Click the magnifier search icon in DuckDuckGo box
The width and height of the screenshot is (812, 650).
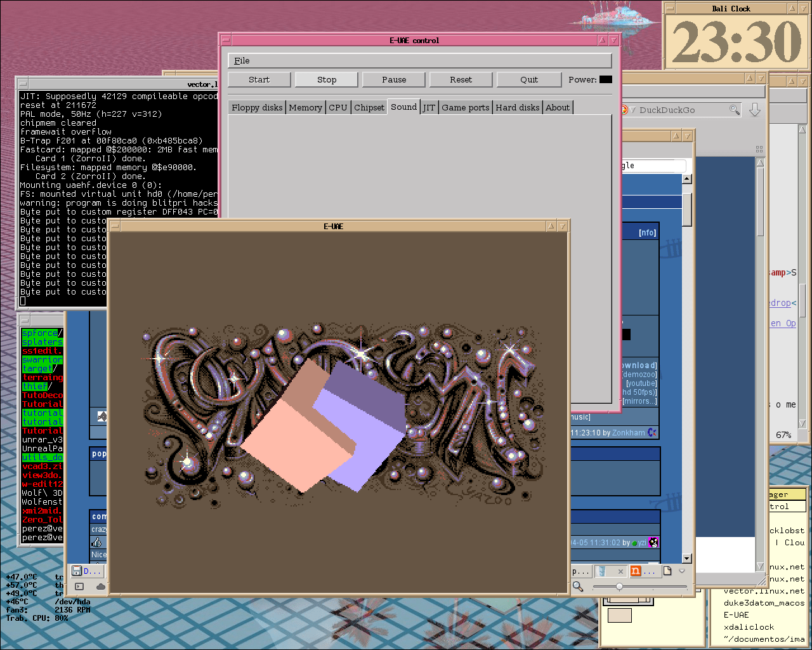pyautogui.click(x=735, y=110)
